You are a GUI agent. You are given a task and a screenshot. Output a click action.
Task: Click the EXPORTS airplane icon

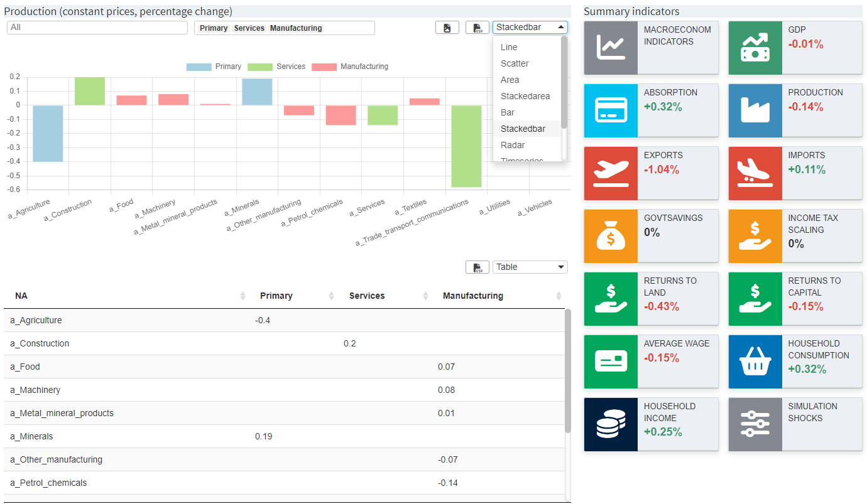point(611,173)
